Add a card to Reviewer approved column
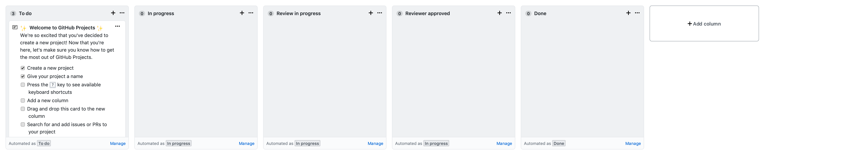Viewport: 868px width, 155px height. 499,13
